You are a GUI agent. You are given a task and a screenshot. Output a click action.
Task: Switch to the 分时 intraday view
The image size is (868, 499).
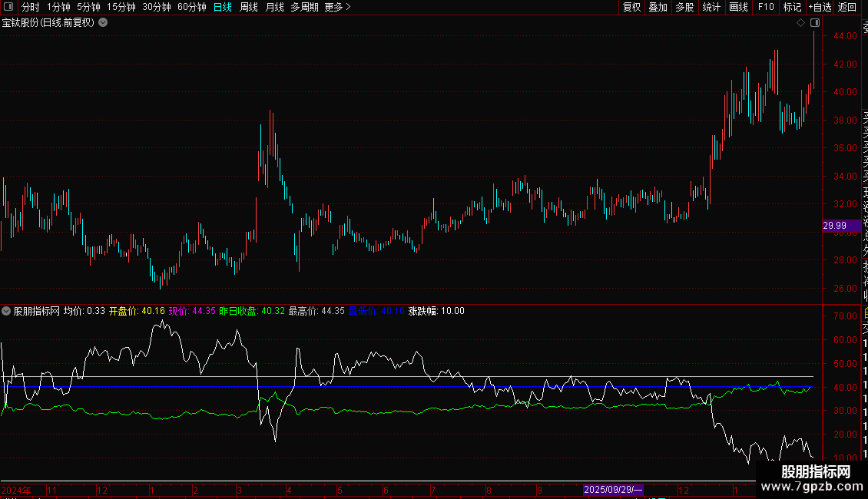[31, 7]
